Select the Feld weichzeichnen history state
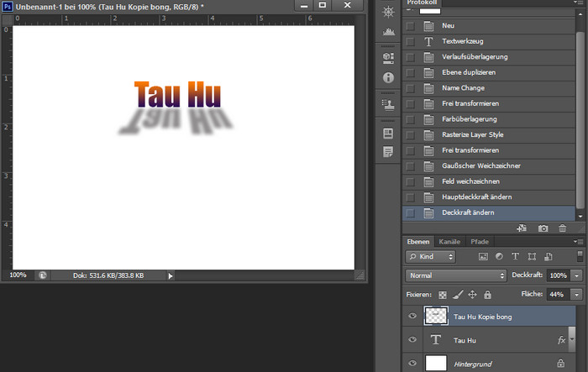The width and height of the screenshot is (588, 372). click(488, 181)
